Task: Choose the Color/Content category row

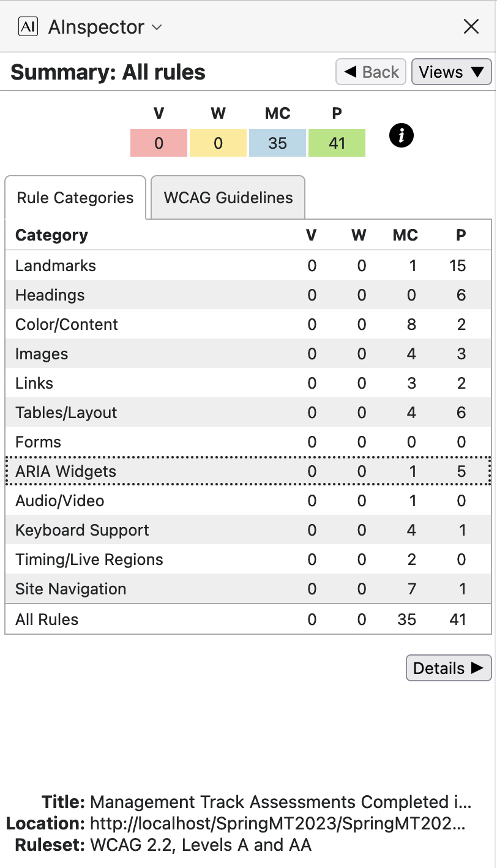Action: pos(248,324)
